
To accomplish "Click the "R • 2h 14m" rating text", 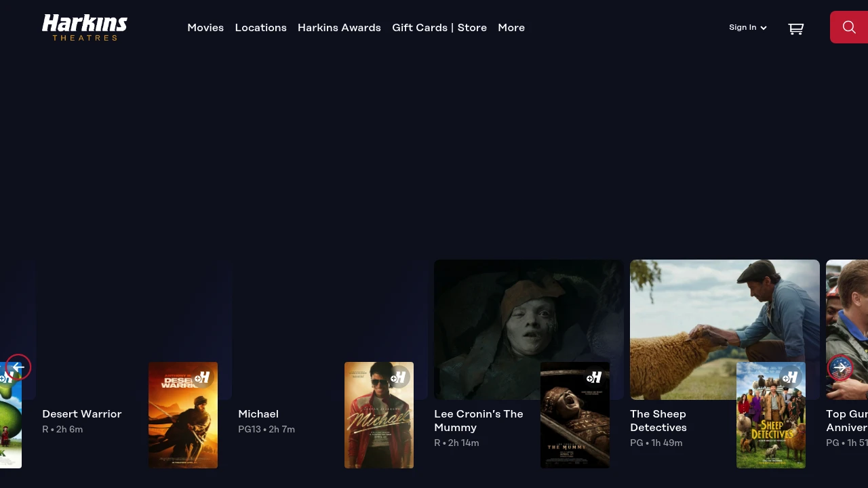I will (456, 443).
